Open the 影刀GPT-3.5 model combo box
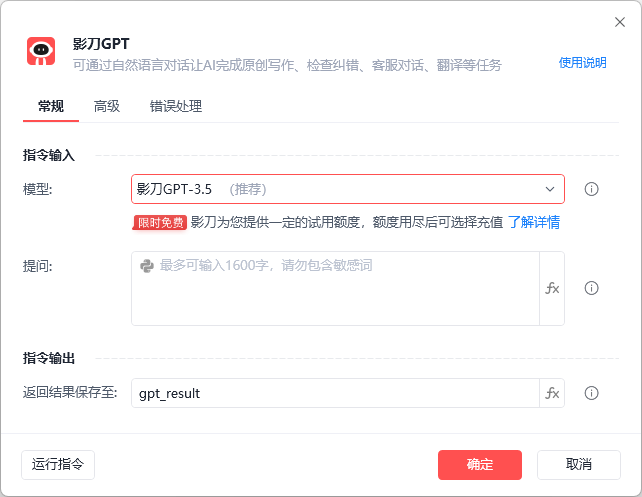This screenshot has height=497, width=642. tap(348, 189)
